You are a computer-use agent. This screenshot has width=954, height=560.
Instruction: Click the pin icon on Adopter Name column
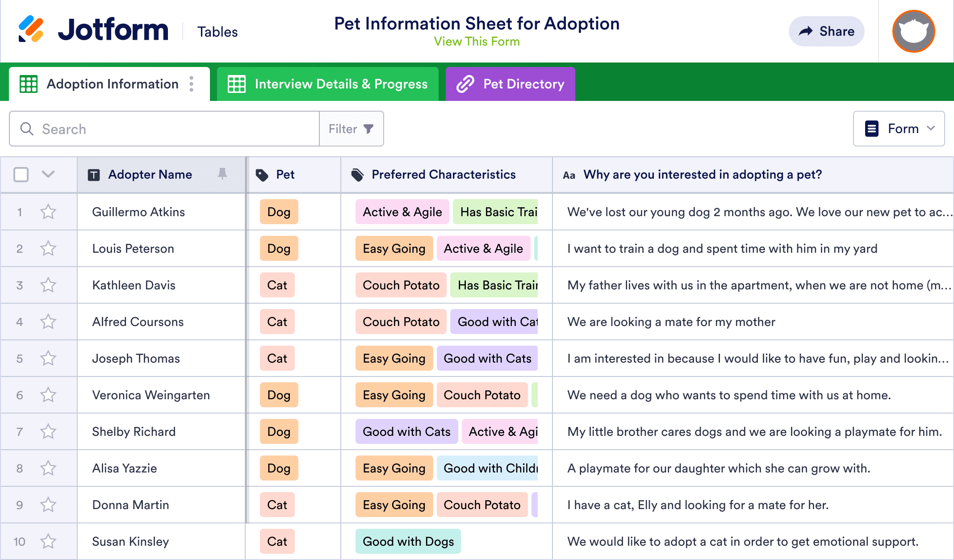coord(222,174)
